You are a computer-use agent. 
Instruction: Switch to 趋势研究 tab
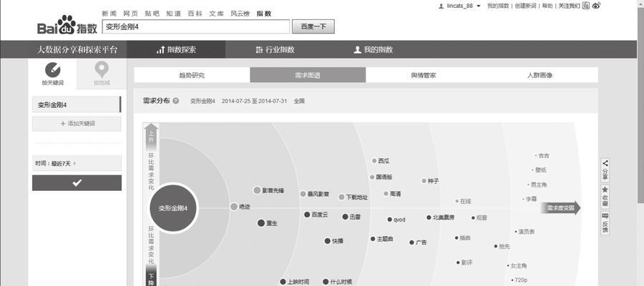[192, 75]
